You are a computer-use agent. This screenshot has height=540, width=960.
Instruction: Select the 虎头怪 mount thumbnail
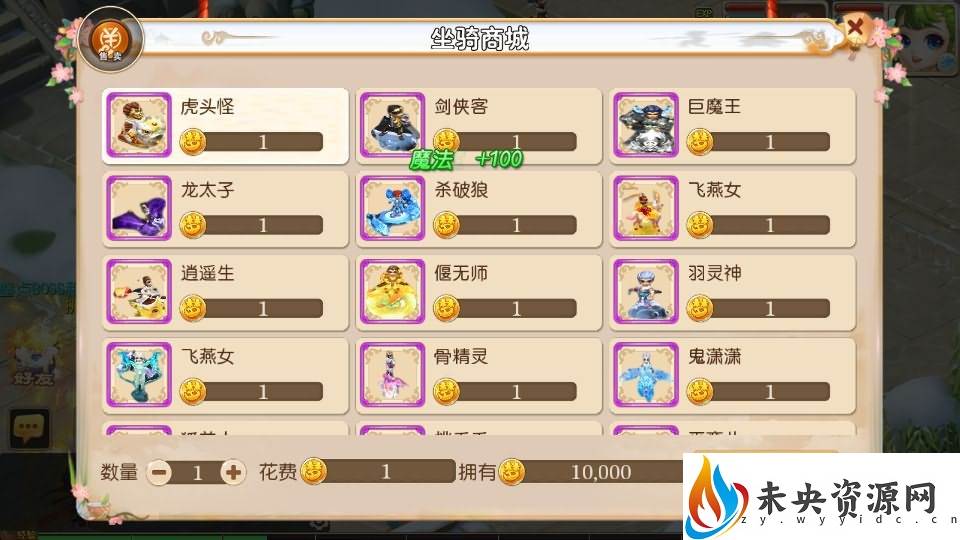[x=139, y=125]
